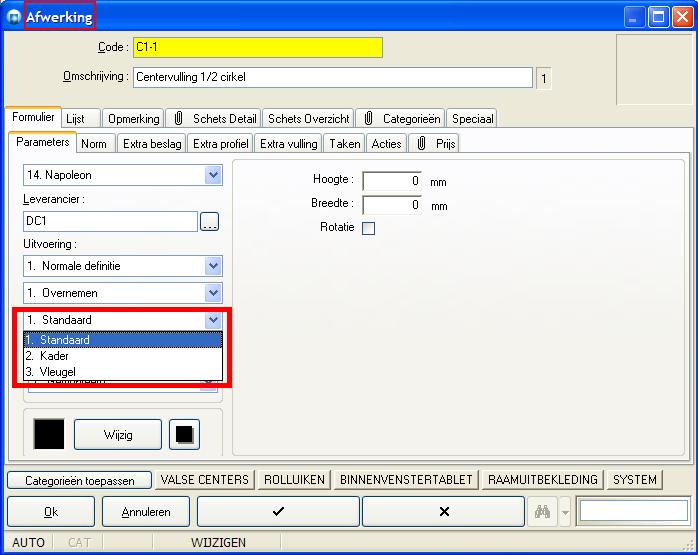This screenshot has height=555, width=698.
Task: Click the search box beside the binoculars
Action: tap(633, 511)
